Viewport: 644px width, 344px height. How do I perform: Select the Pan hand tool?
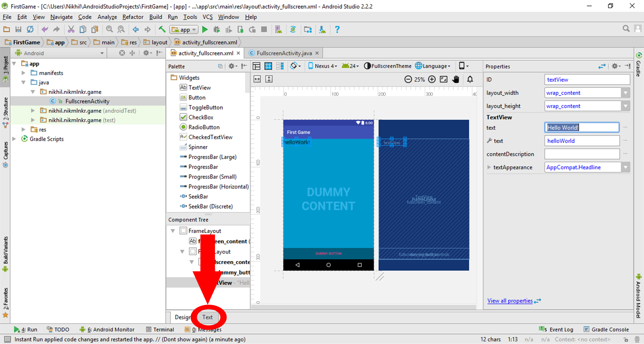pyautogui.click(x=456, y=79)
